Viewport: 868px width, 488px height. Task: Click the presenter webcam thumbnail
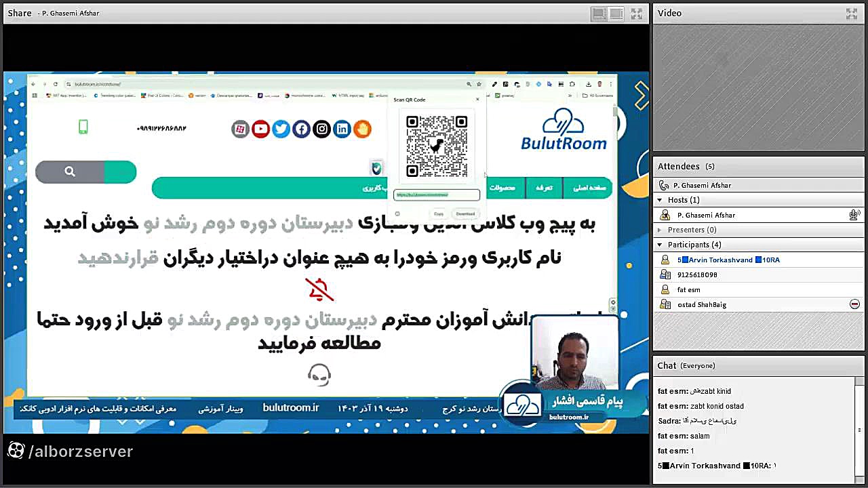pos(574,352)
